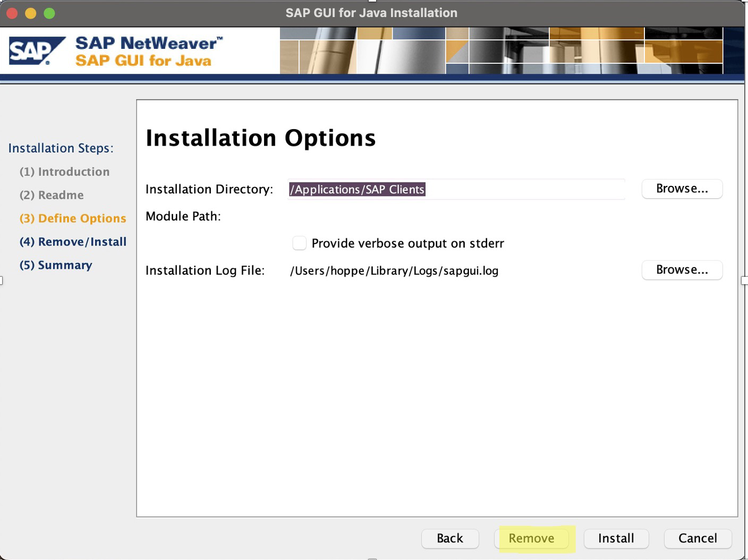Screen dimensions: 748x560
Task: Browse for the Installation Log File
Action: (682, 270)
